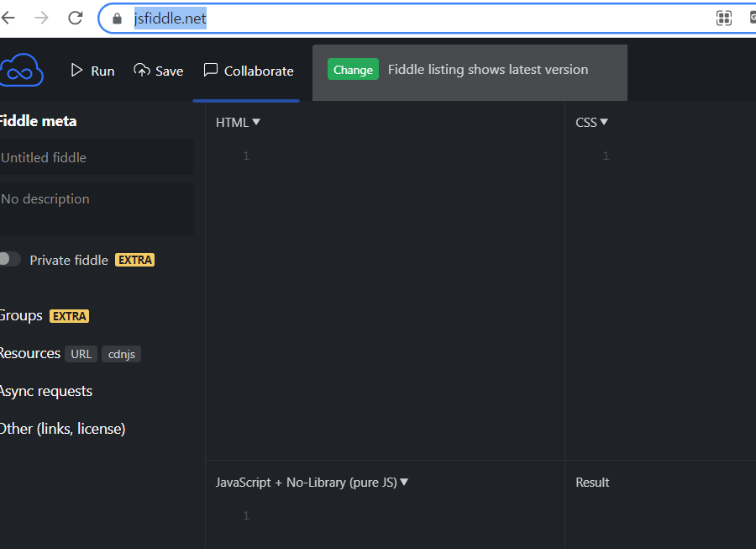
Task: Run the fiddle
Action: pos(92,71)
